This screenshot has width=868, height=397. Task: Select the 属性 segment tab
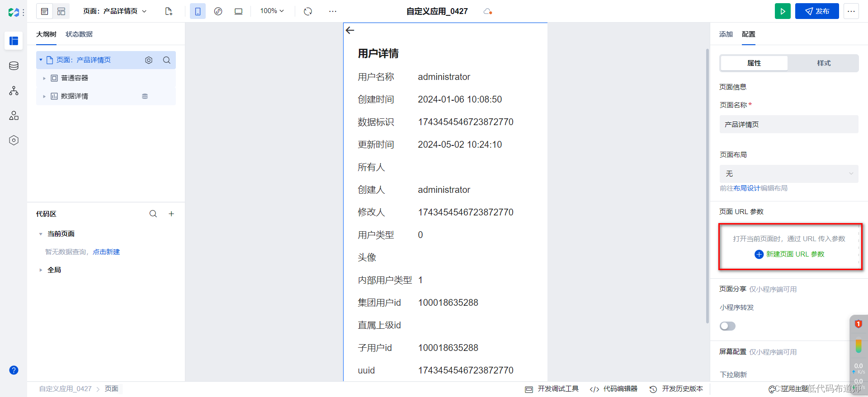(754, 63)
